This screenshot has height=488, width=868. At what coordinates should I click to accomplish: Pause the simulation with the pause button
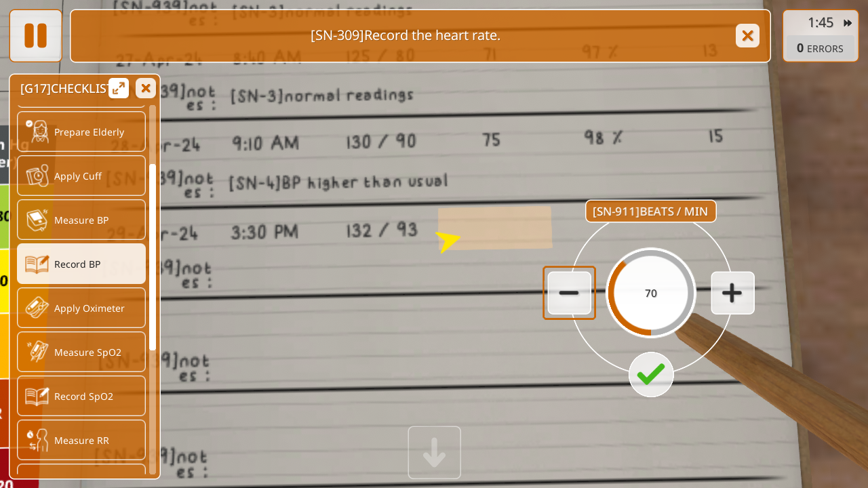pos(35,35)
